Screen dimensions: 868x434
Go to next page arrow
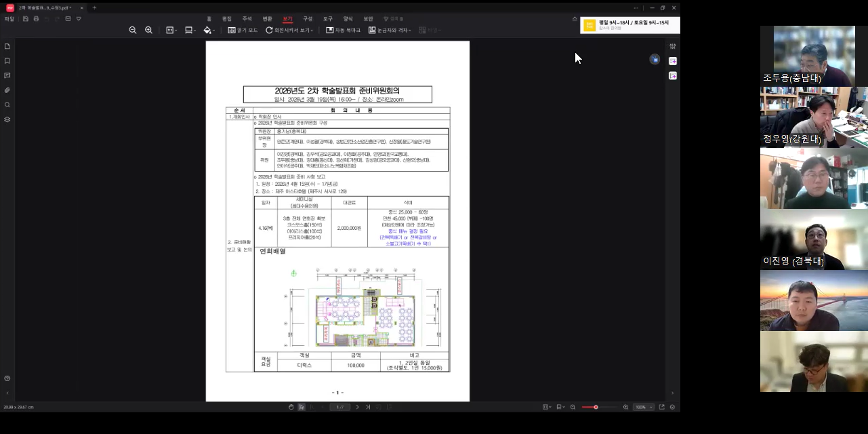coord(358,407)
